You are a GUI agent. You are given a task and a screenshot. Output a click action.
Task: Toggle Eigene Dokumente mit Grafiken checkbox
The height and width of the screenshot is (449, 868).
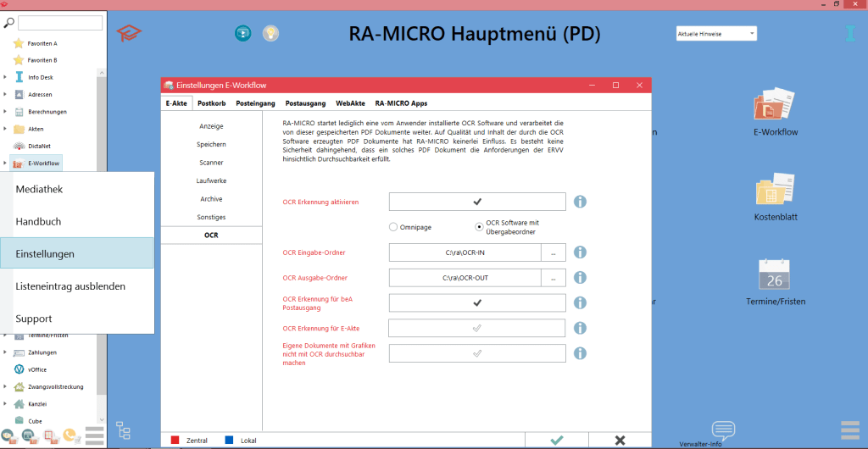tap(477, 353)
